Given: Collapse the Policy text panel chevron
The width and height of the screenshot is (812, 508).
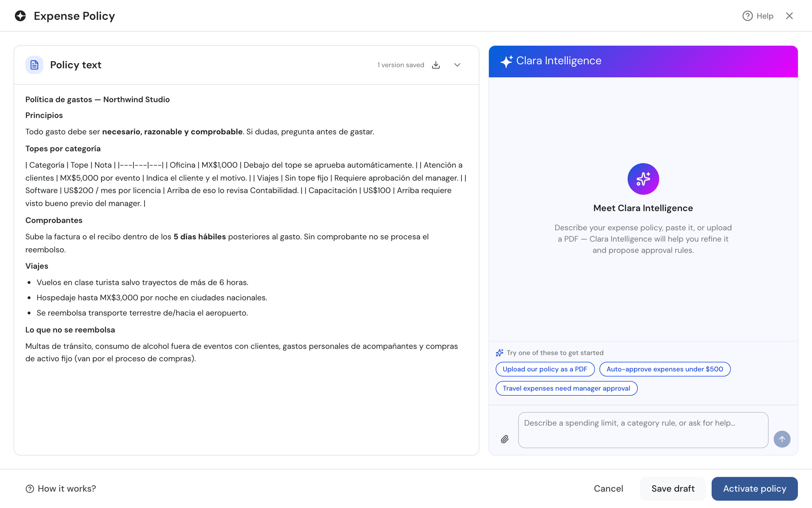Looking at the screenshot, I should (x=457, y=65).
